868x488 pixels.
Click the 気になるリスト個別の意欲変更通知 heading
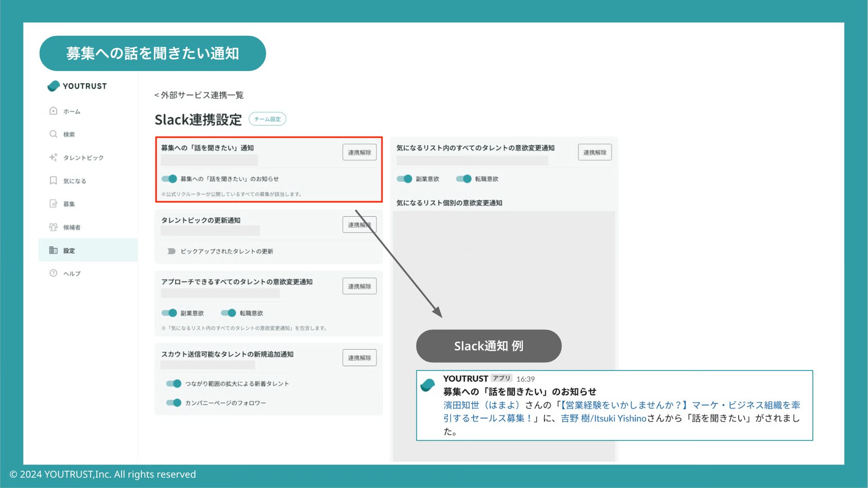click(x=449, y=203)
